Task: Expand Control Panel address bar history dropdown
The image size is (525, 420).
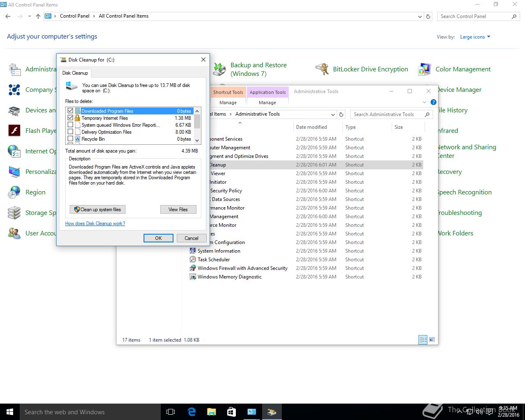Action: point(420,16)
